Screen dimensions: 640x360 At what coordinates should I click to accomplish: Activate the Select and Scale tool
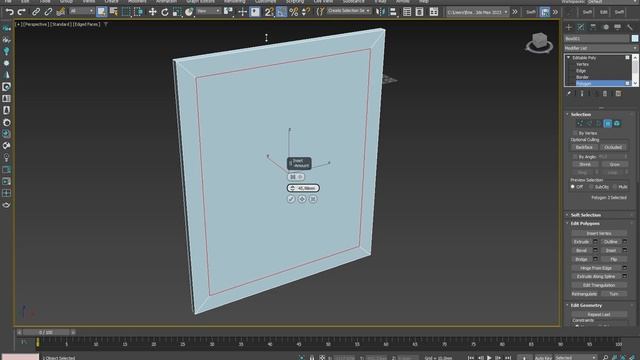(x=177, y=12)
